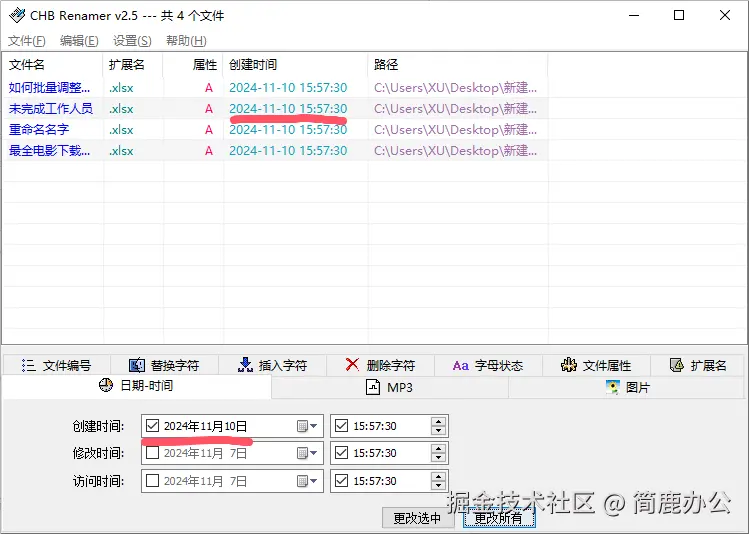
Task: Switch to the 插入字符 tab
Action: pos(272,365)
